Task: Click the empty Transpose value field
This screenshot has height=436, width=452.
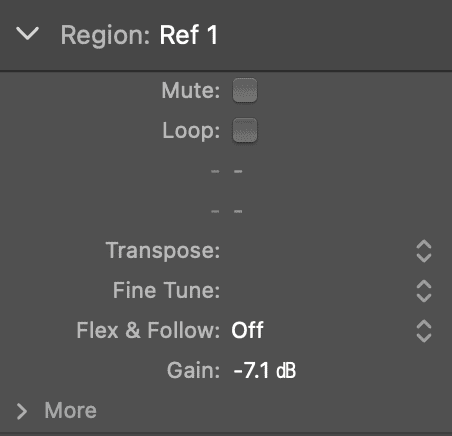Action: click(x=320, y=251)
